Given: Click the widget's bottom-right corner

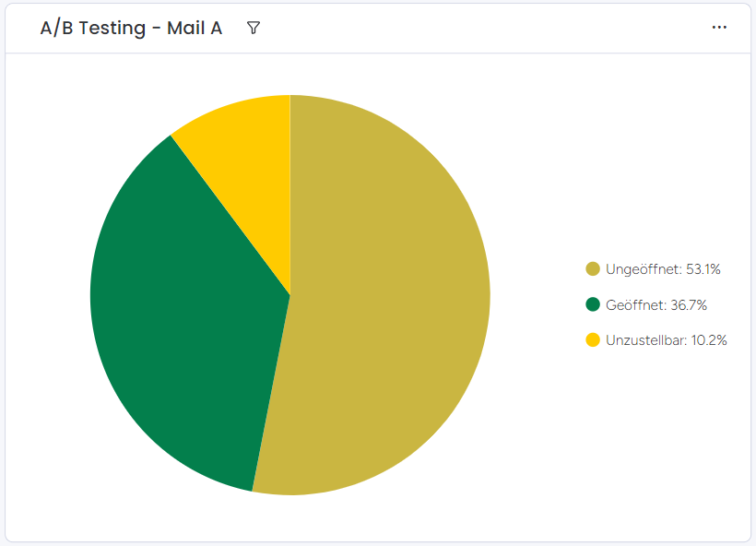Looking at the screenshot, I should pyautogui.click(x=746, y=536).
